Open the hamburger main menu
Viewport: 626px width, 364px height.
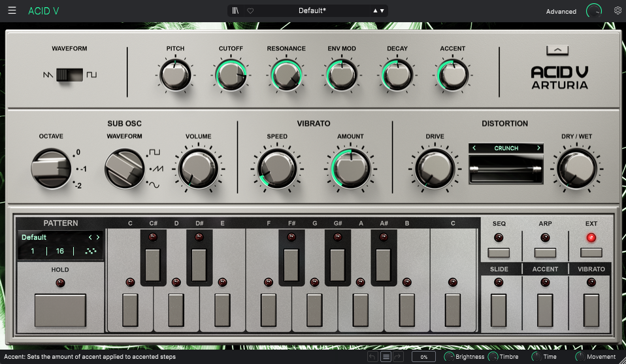tap(12, 10)
